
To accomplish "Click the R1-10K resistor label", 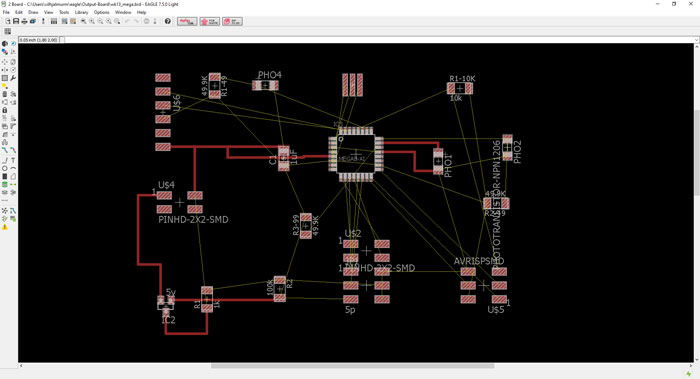I will pyautogui.click(x=462, y=78).
